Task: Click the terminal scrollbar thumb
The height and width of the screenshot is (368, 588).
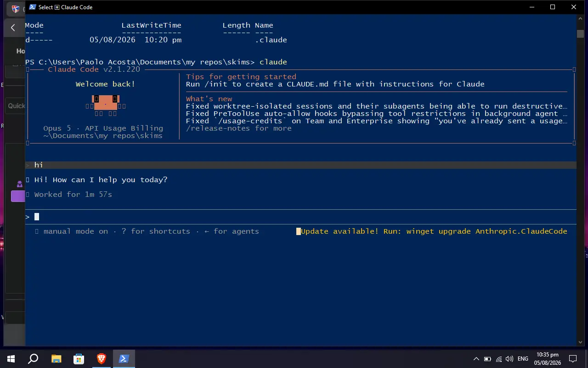Action: coord(580,34)
